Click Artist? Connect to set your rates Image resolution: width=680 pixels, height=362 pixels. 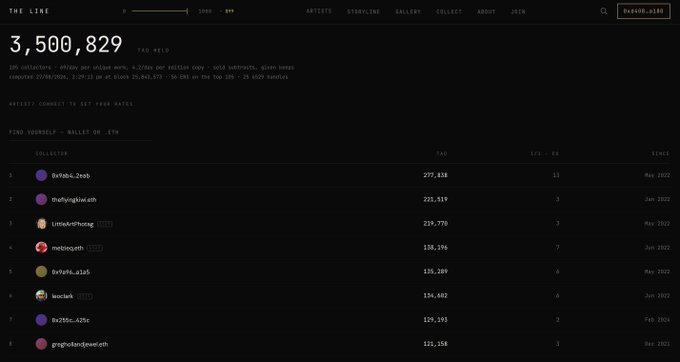[x=71, y=104]
